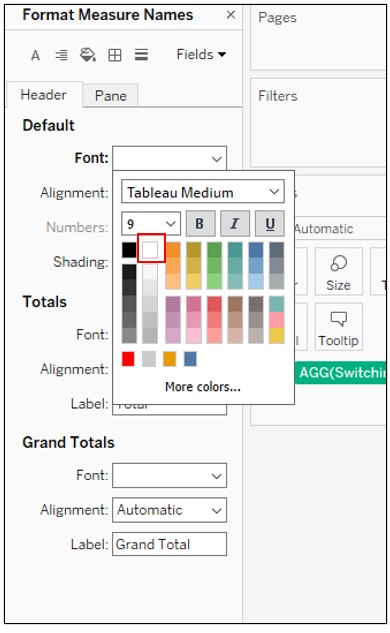Viewport: 390px width, 633px height.
Task: Open the Borders grid icon
Action: click(115, 55)
